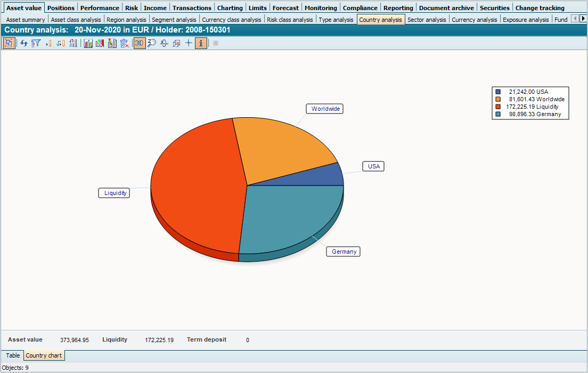The width and height of the screenshot is (588, 373).
Task: Toggle the info 'i' button
Action: tap(201, 43)
